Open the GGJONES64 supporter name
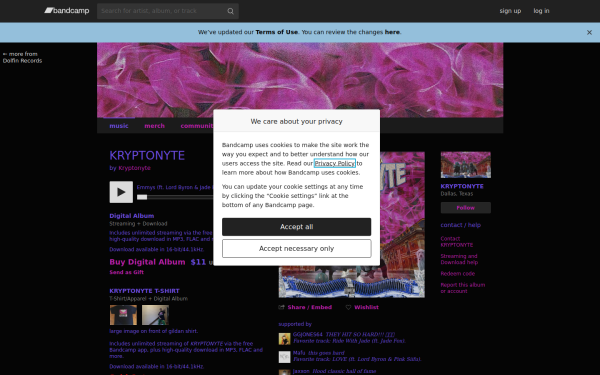Screen dimensions: 600x375 tap(308, 334)
